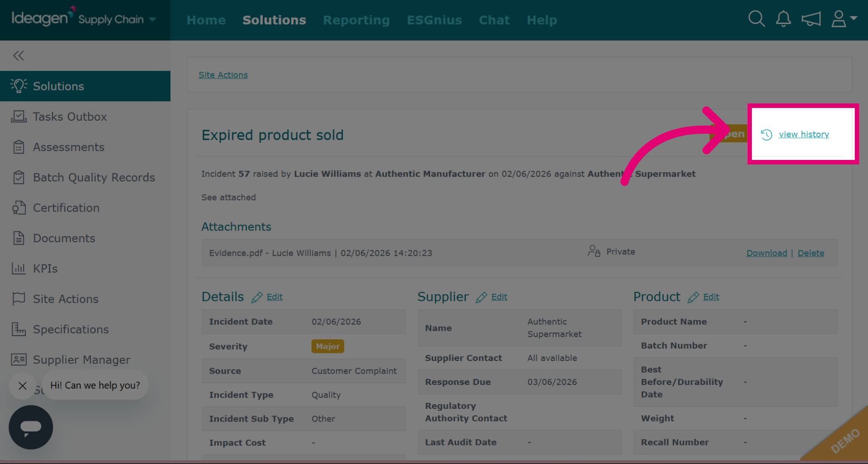Open the notifications bell
868x464 pixels.
point(783,19)
